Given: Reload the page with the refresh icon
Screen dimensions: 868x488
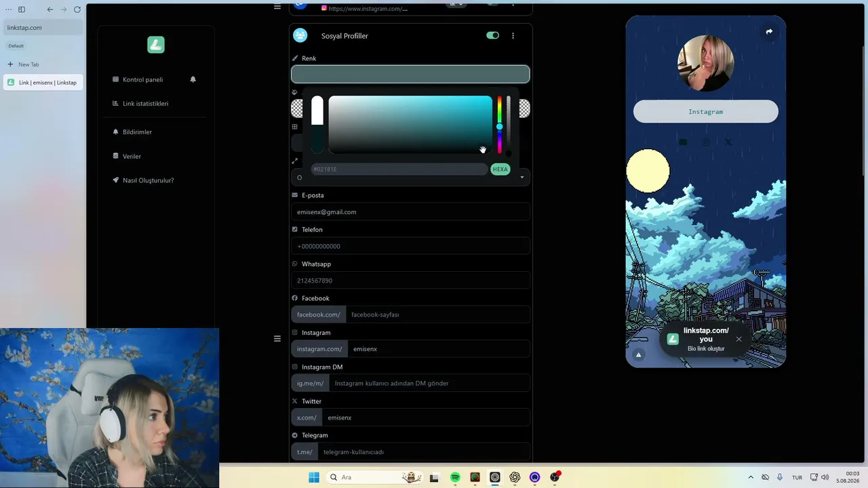Looking at the screenshot, I should 77,9.
